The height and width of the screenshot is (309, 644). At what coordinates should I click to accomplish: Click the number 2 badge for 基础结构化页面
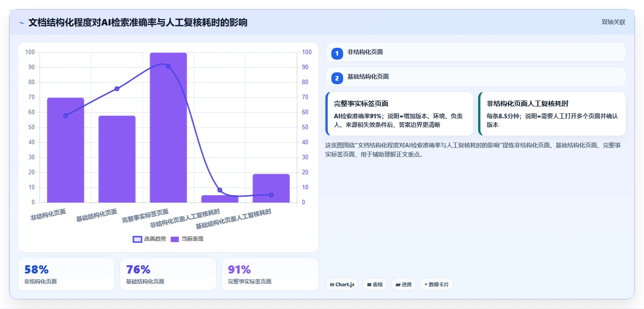point(337,78)
